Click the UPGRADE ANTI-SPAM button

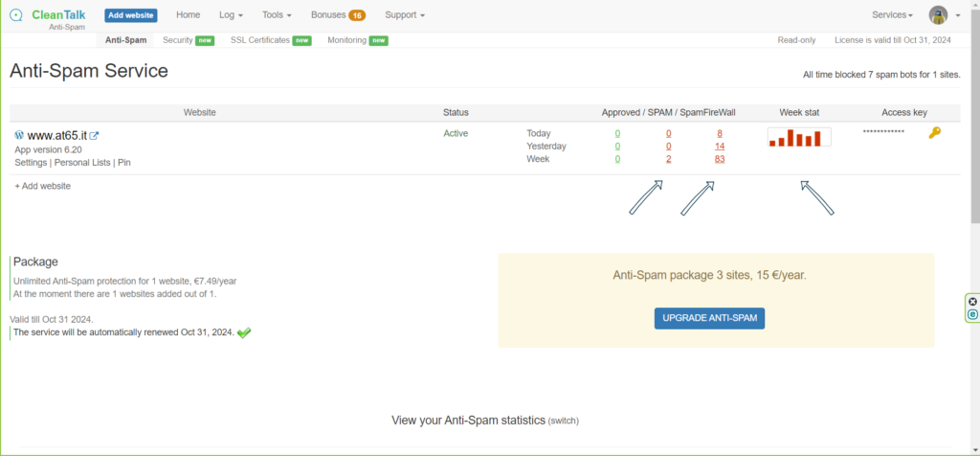coord(709,318)
